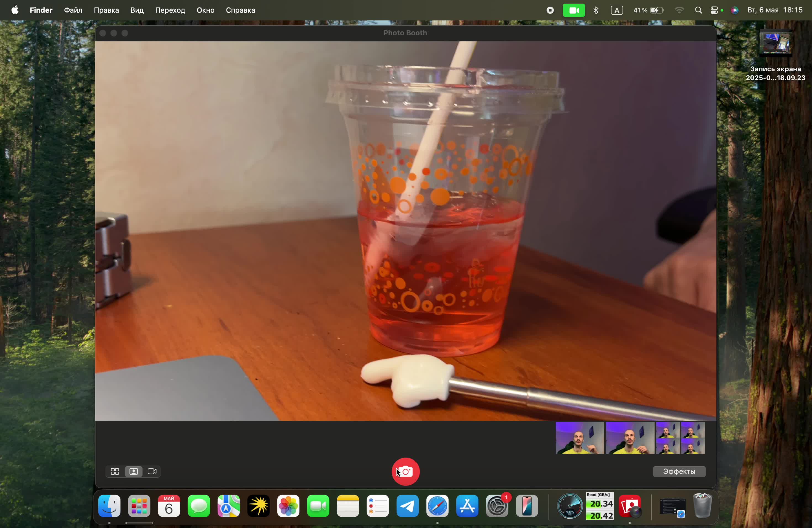Click the Read GB/s monitor in the Dock
The image size is (812, 528).
click(600, 506)
